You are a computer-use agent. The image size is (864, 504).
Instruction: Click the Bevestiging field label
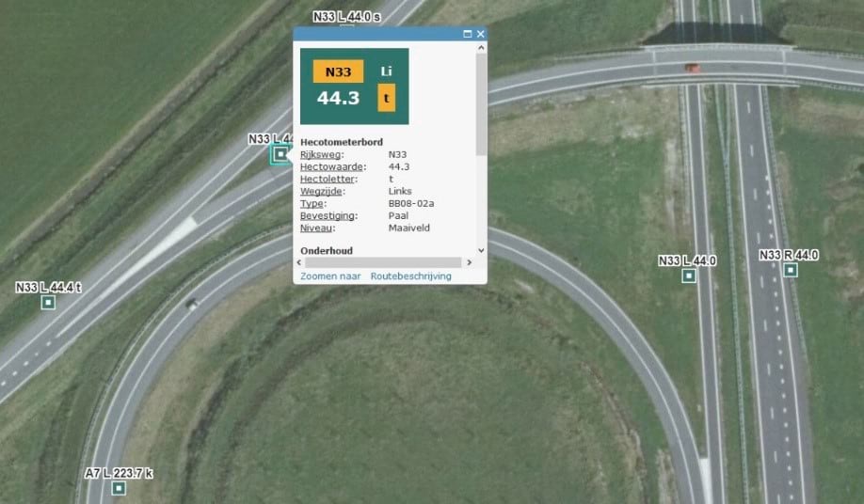(328, 215)
